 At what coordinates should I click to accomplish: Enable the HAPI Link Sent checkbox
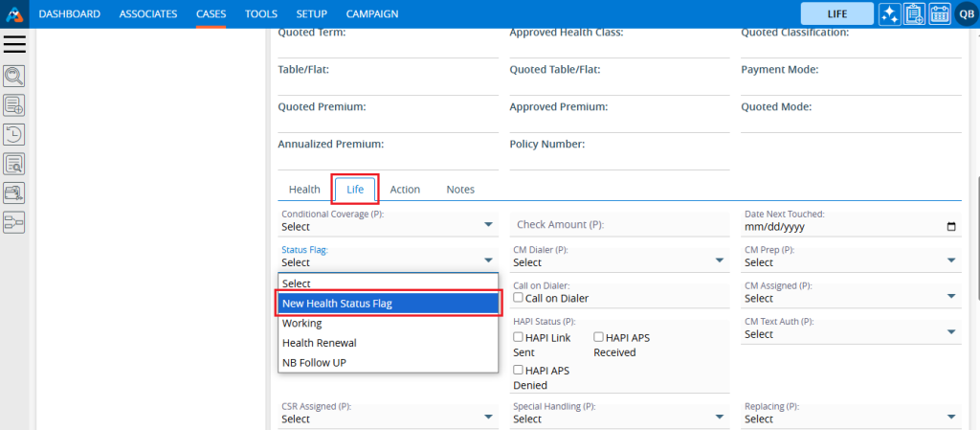pos(519,337)
